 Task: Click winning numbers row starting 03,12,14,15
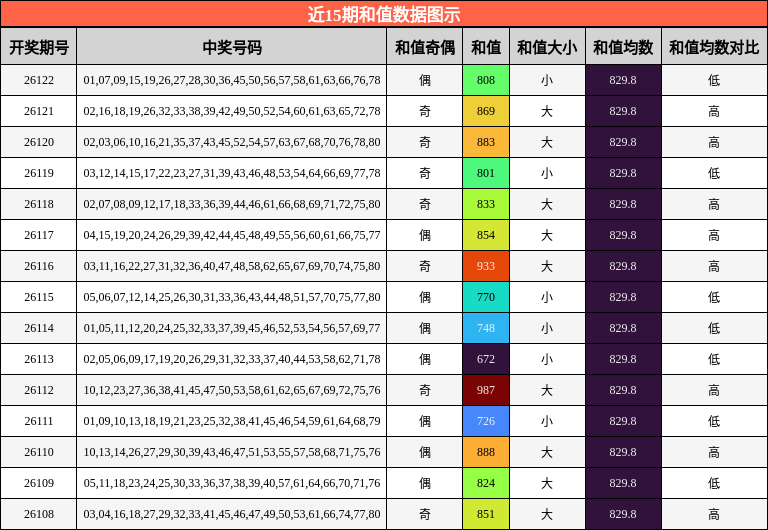coord(232,173)
